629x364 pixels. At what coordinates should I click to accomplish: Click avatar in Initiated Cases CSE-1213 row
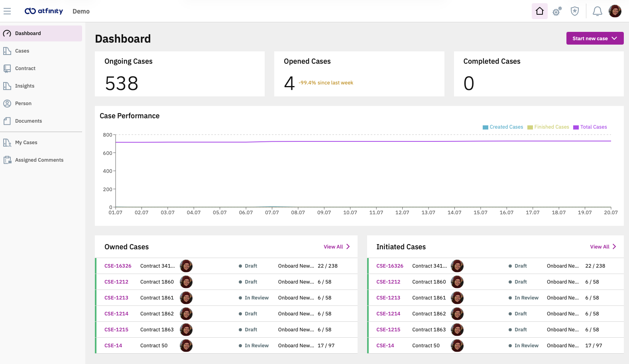[457, 298]
